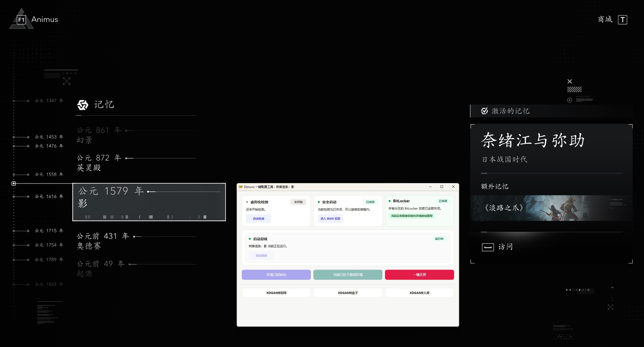
Task: Click the X icon above activated memory panel
Action: 570,81
